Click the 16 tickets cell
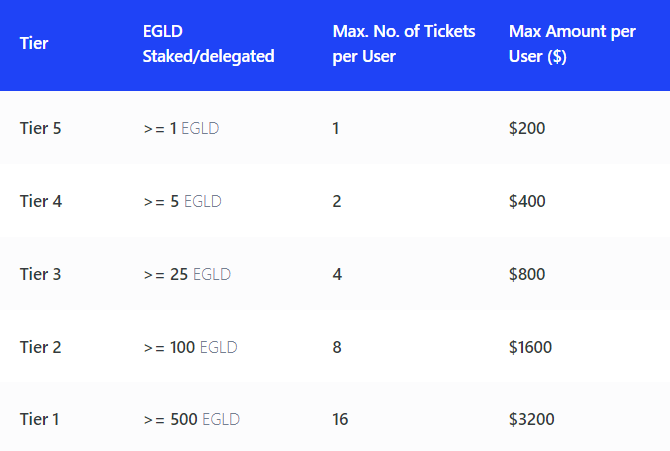670x451 pixels. [340, 419]
